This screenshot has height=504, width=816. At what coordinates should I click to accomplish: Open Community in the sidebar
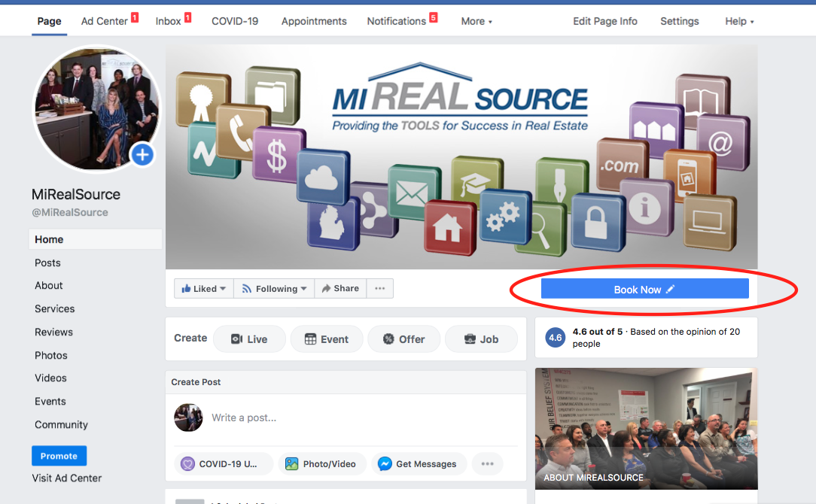click(x=61, y=424)
